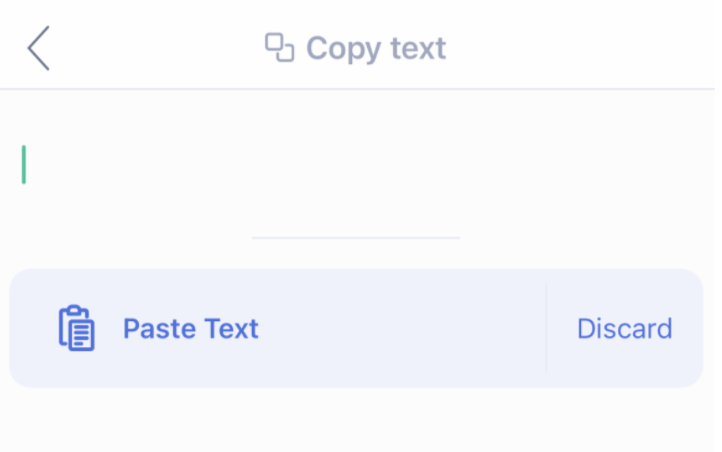The height and width of the screenshot is (452, 722).
Task: Select the Discard option
Action: tap(624, 329)
